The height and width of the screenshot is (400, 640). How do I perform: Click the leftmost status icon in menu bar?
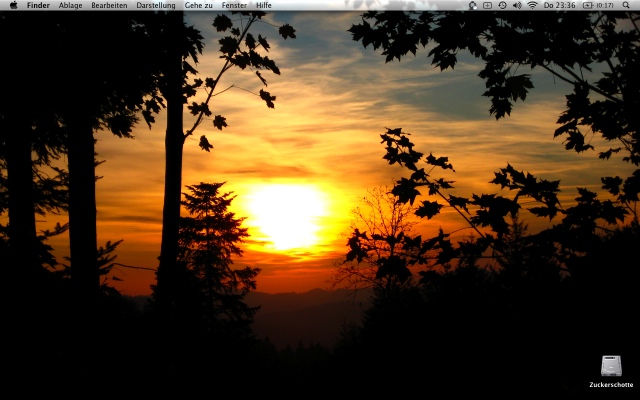click(x=472, y=5)
